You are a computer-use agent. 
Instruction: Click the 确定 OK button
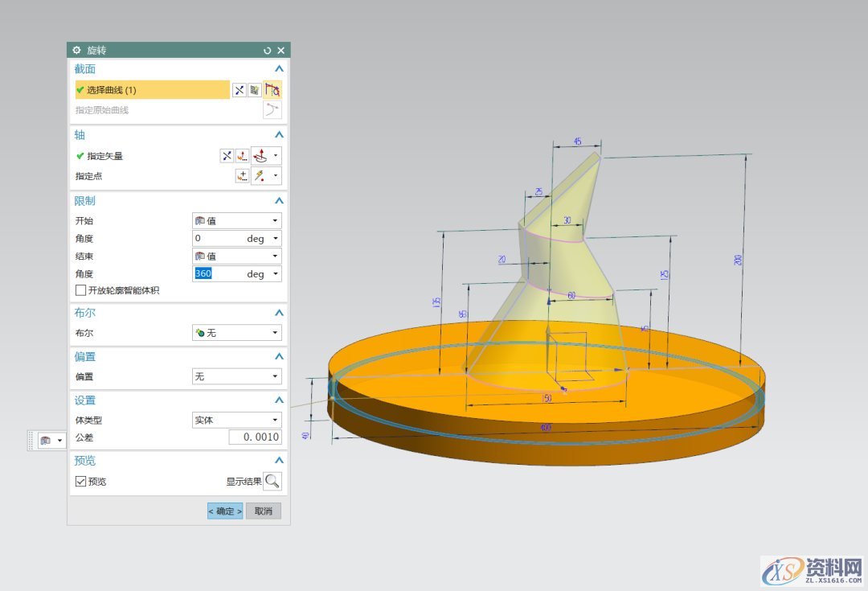(225, 511)
